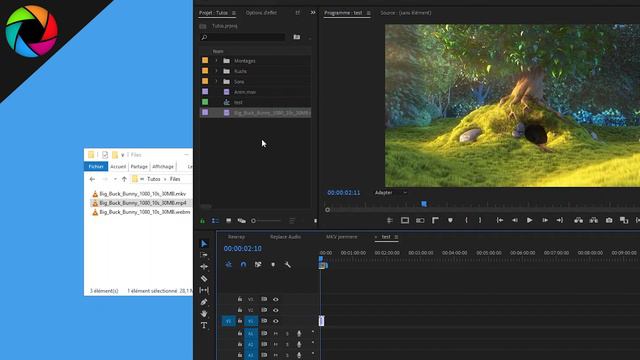Viewport: 640px width, 360px height.
Task: Open the Adapter zoom level dropdown
Action: (x=391, y=193)
